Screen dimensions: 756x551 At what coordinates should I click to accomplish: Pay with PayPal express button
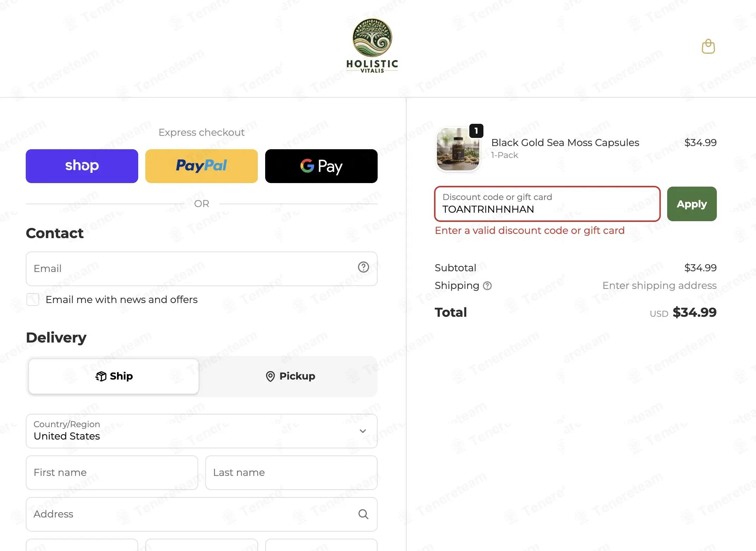[x=201, y=166]
